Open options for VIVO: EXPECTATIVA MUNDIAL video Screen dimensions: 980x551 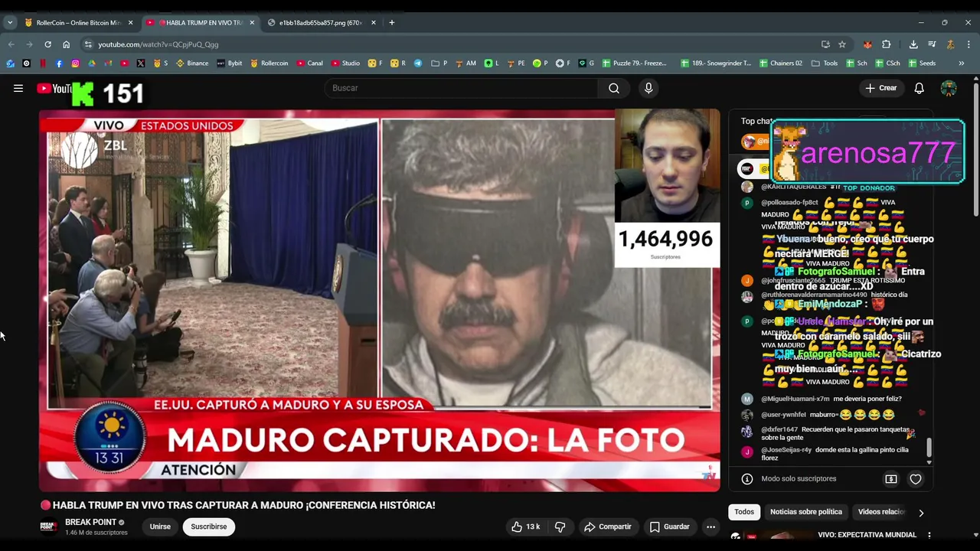pos(929,535)
